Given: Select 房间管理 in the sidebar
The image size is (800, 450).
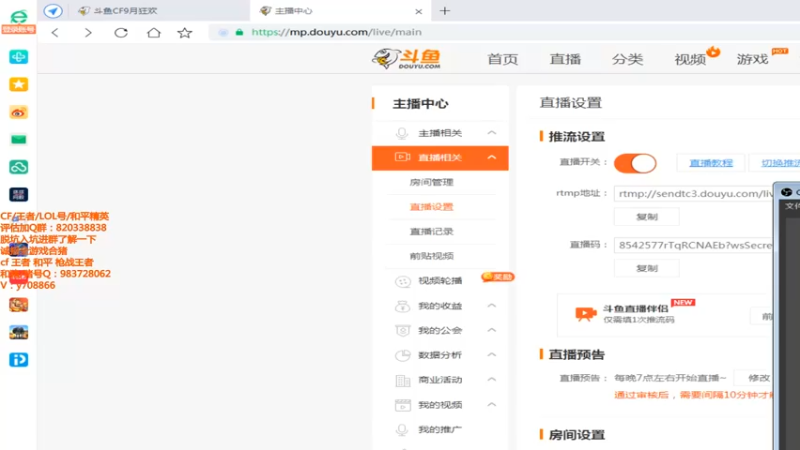Looking at the screenshot, I should [x=431, y=182].
